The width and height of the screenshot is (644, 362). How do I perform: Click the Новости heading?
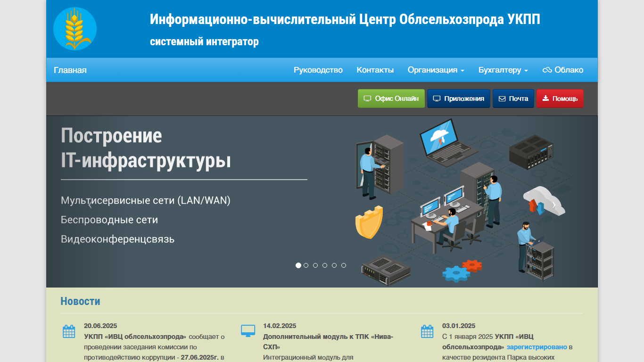80,301
